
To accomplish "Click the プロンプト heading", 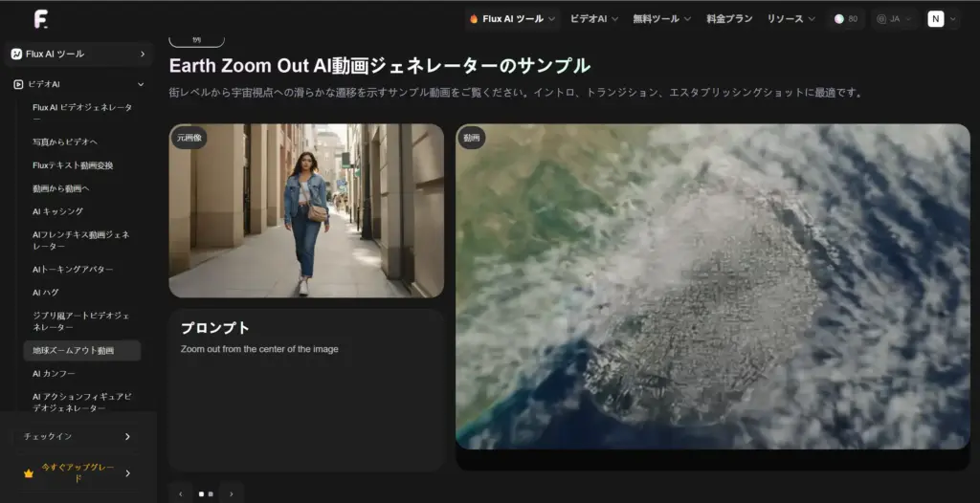I will pyautogui.click(x=215, y=328).
